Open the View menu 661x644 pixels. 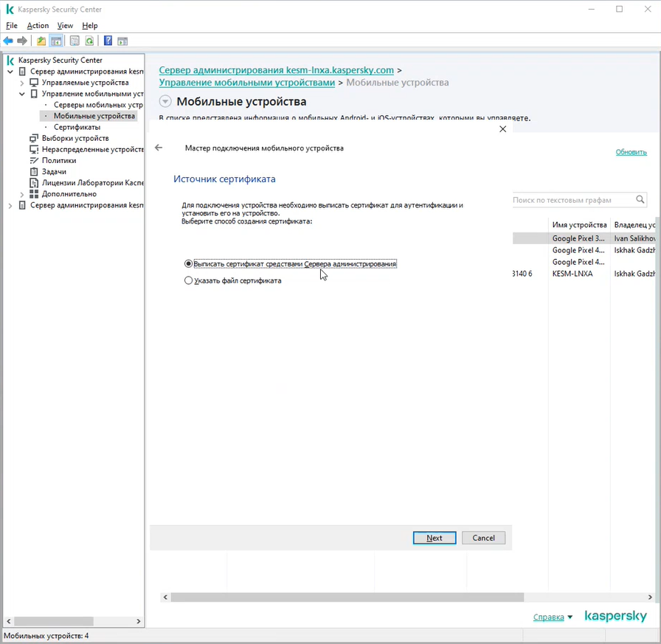click(65, 25)
